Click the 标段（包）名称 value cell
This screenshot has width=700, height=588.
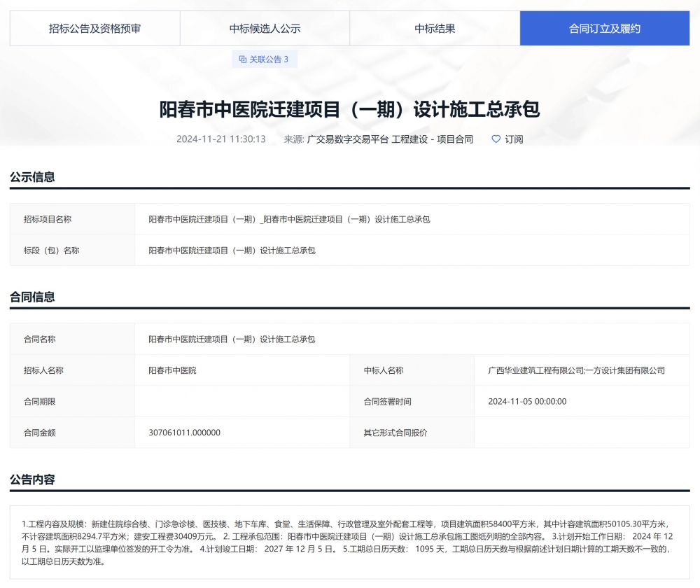pos(412,251)
